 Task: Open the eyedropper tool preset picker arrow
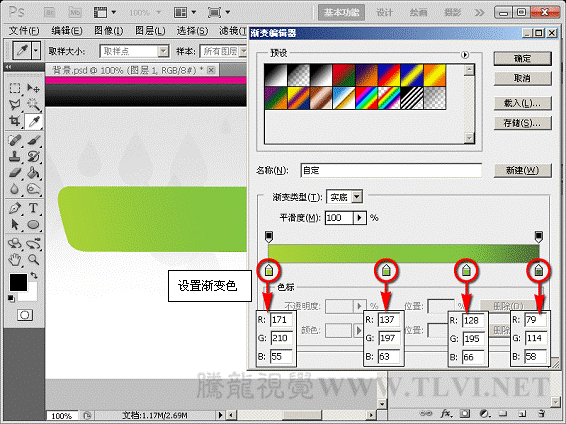(36, 51)
